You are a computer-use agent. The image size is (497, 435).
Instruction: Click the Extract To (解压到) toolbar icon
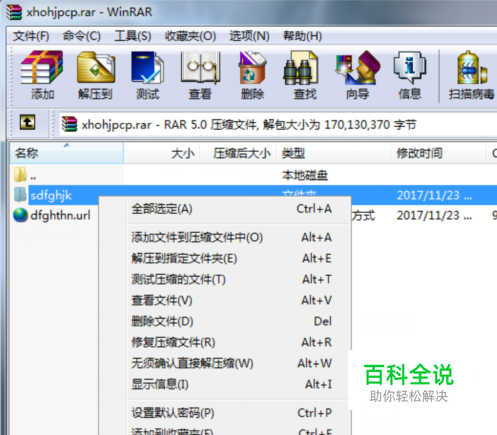coord(95,75)
